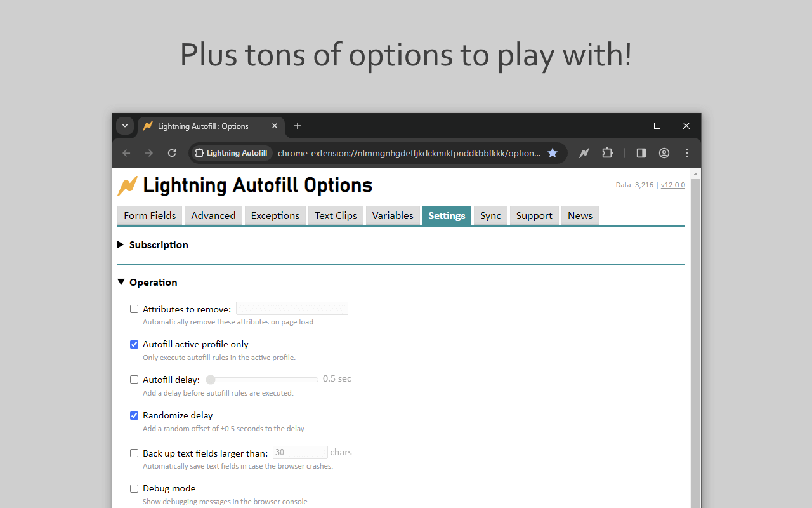Enable Attributes to remove checkbox

pyautogui.click(x=134, y=309)
